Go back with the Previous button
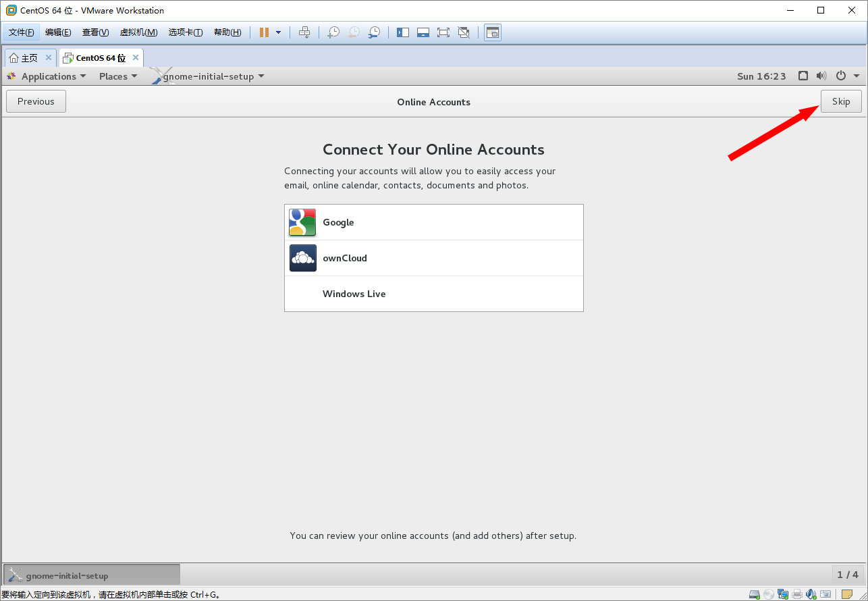Viewport: 868px width, 601px height. point(36,101)
